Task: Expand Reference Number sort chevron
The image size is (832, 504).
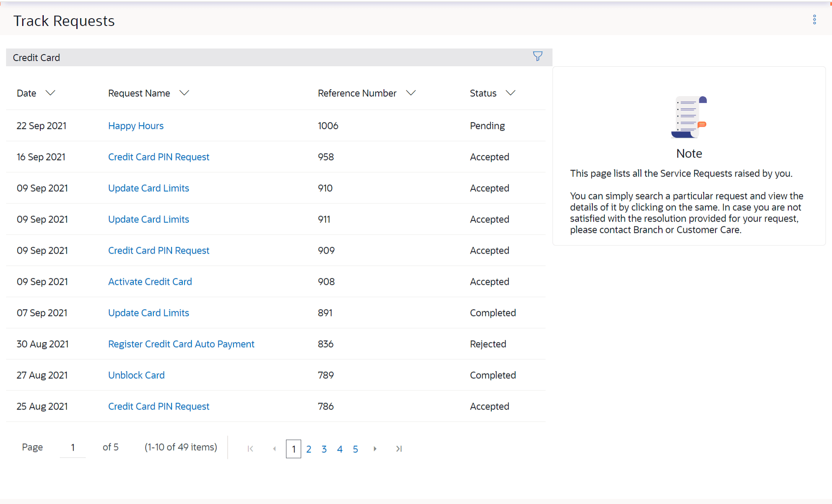Action: coord(411,93)
